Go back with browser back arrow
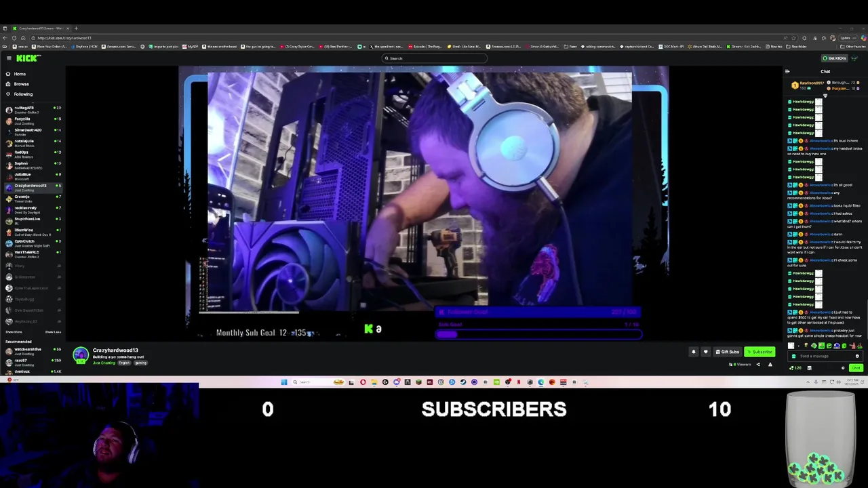Screen dimensions: 868x488 pyautogui.click(x=5, y=38)
